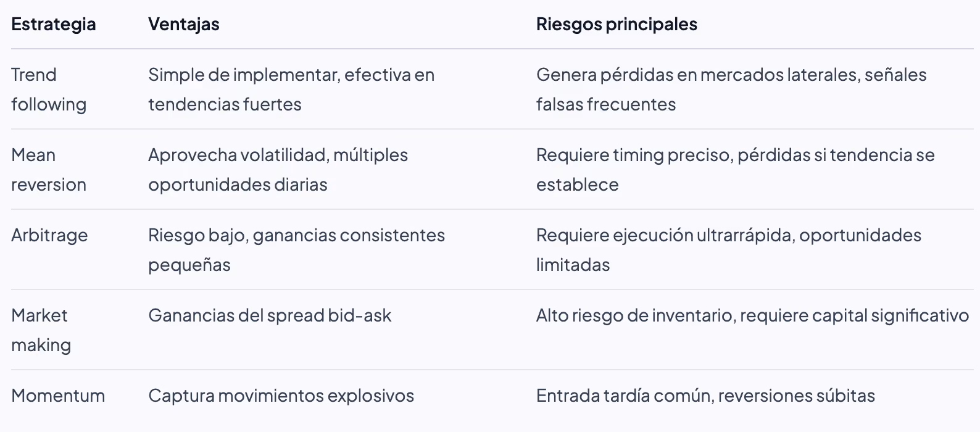The width and height of the screenshot is (980, 432).
Task: Click 'Alto riesgo de inventario' risk text
Action: tap(635, 315)
